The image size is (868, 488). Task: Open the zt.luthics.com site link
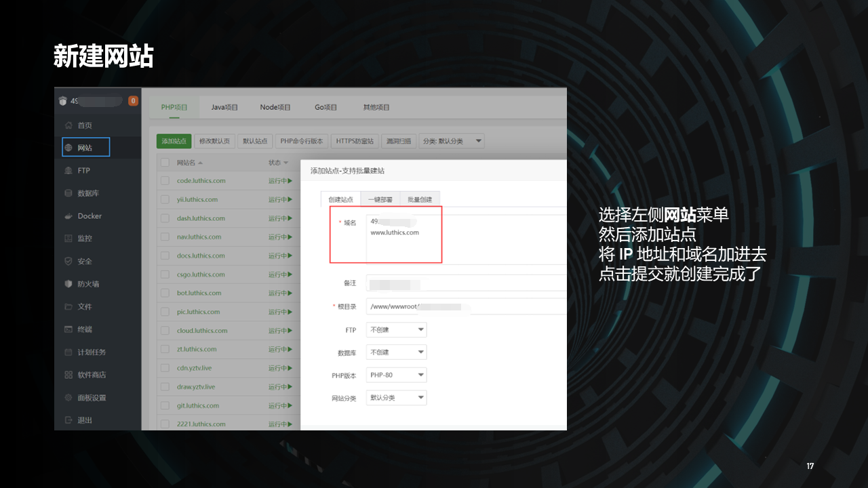coord(197,349)
